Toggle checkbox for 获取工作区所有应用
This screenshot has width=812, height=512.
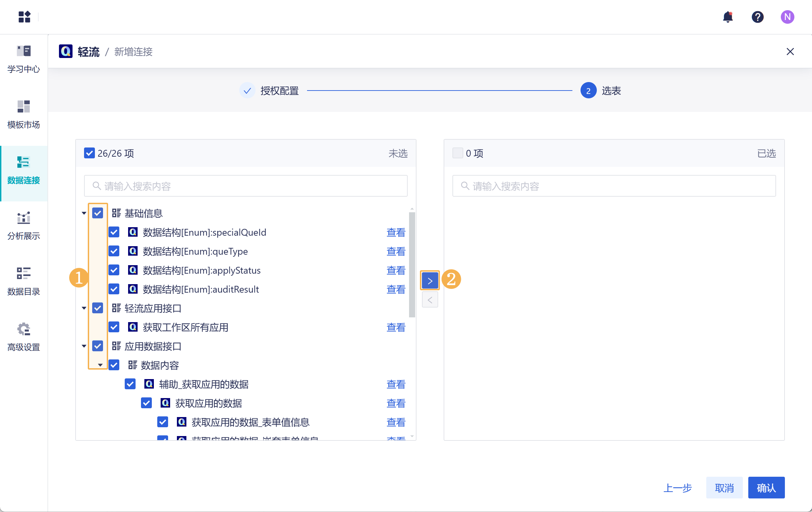coord(114,327)
